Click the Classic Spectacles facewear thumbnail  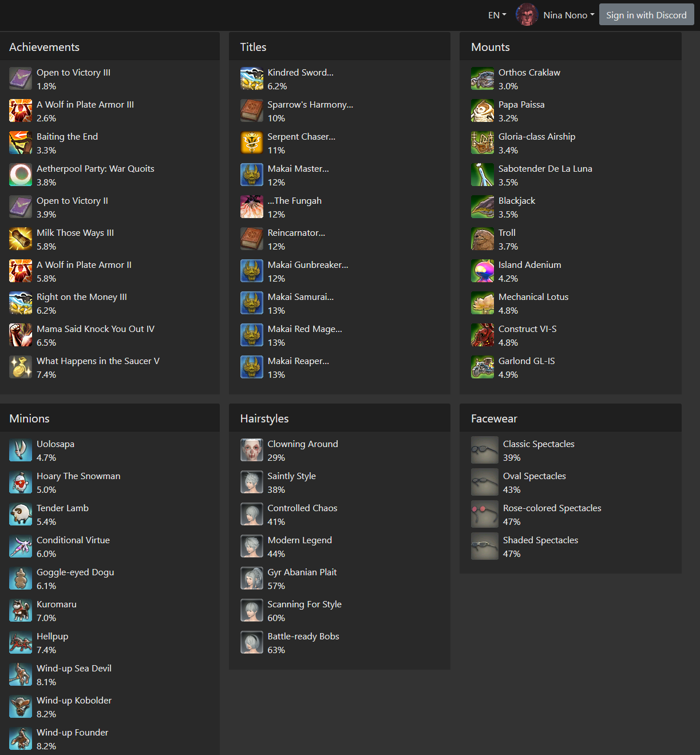[485, 450]
